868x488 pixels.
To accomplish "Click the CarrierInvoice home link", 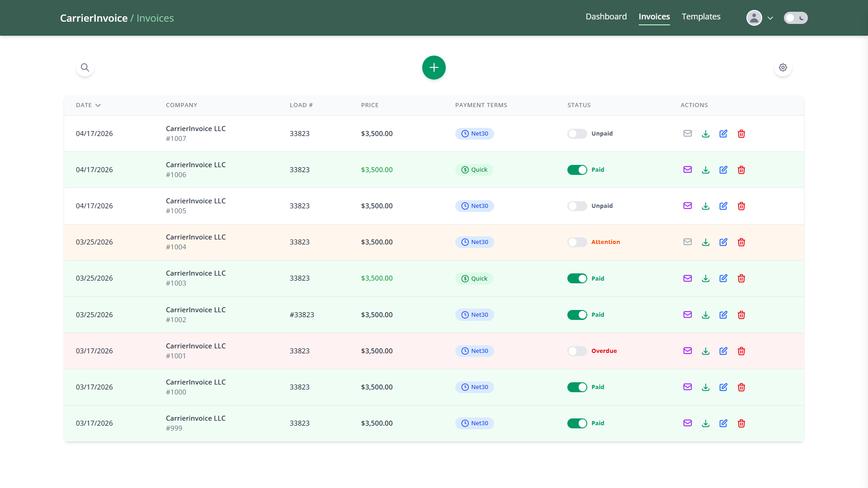I will pyautogui.click(x=94, y=18).
